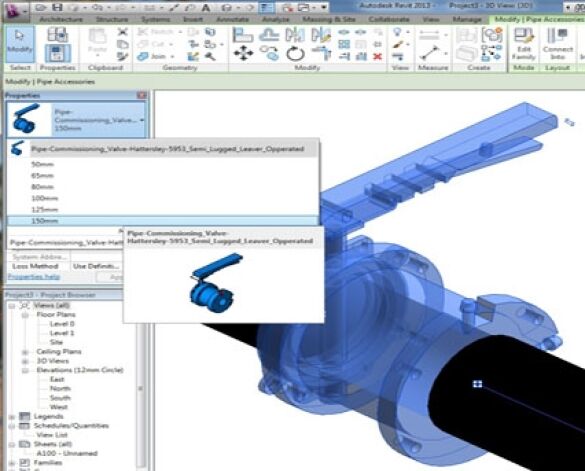Open the Systems ribbon tab
The height and width of the screenshot is (471, 585).
pyautogui.click(x=156, y=19)
